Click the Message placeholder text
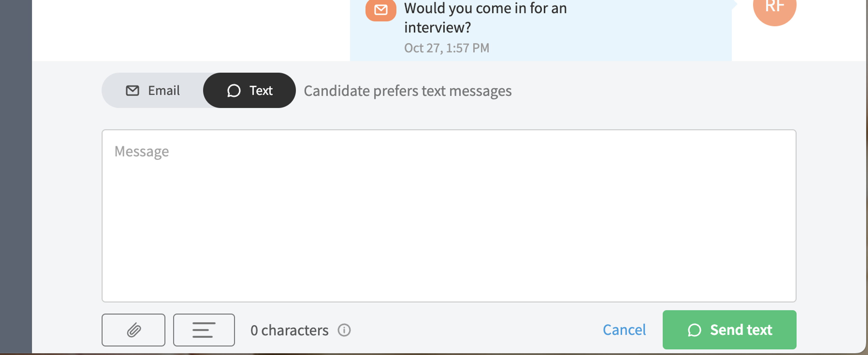The image size is (868, 355). [142, 151]
